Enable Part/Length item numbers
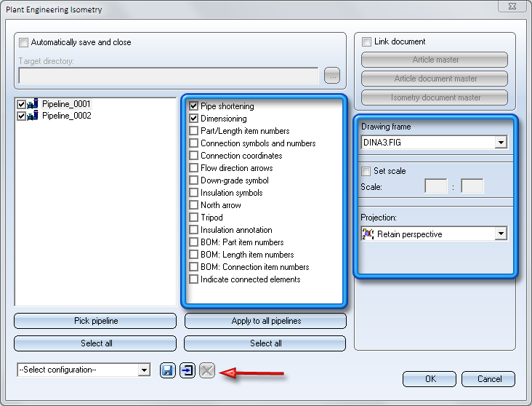The image size is (532, 406). [x=194, y=131]
